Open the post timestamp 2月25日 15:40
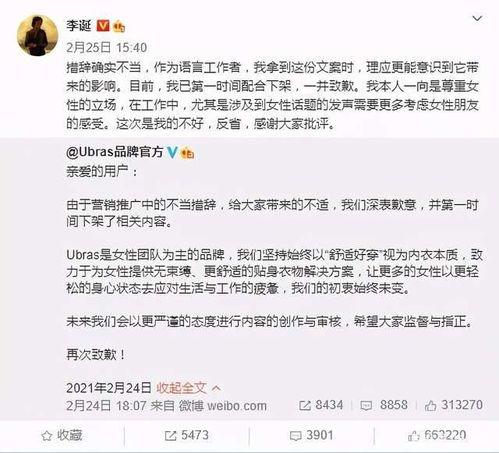The width and height of the screenshot is (499, 453). click(106, 48)
